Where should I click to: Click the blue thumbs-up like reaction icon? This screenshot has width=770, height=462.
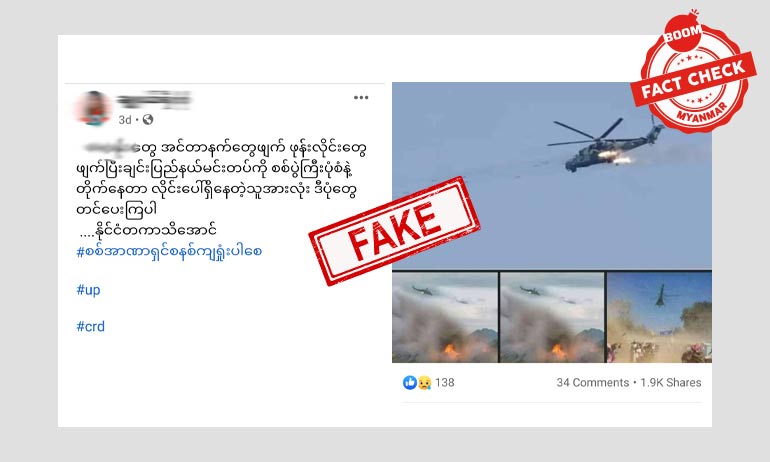410,382
